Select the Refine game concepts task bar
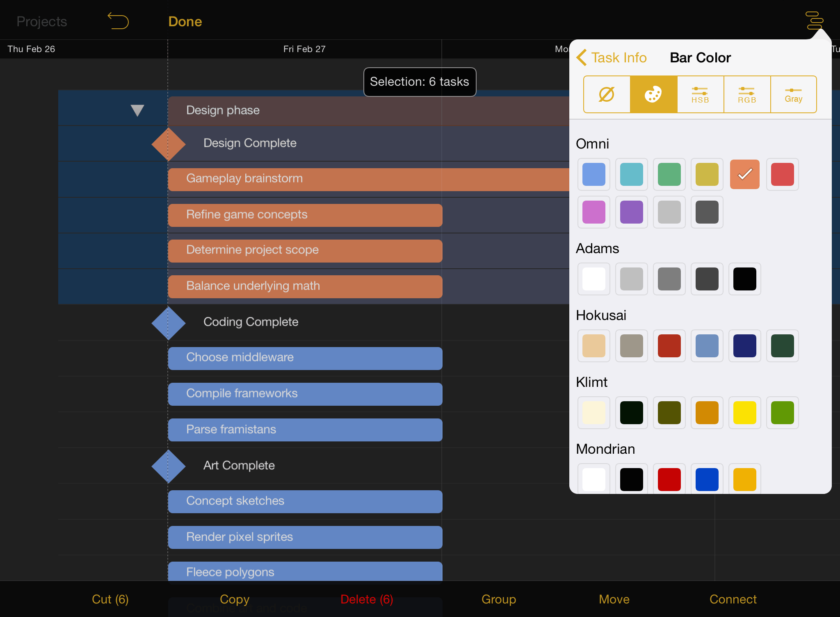The image size is (840, 617). click(305, 215)
